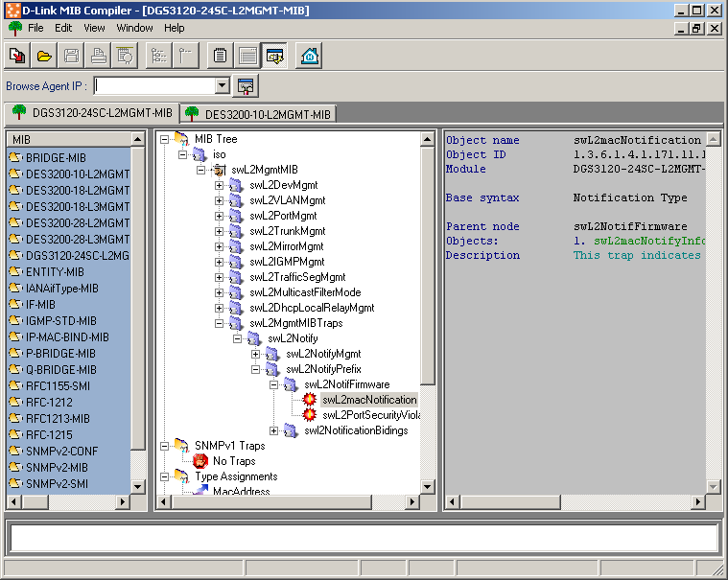Click details pane horizontal scroll right arrow
Viewport: 728px width, 580px height.
click(698, 501)
